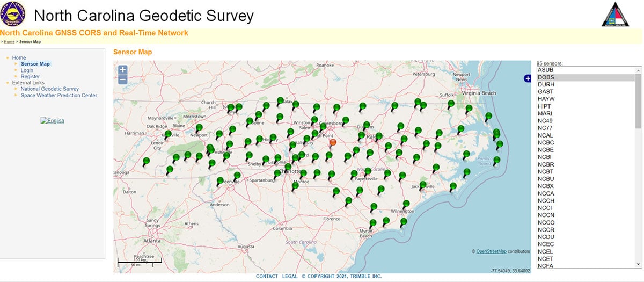Go to the Login page
This screenshot has width=644, height=282.
(27, 70)
